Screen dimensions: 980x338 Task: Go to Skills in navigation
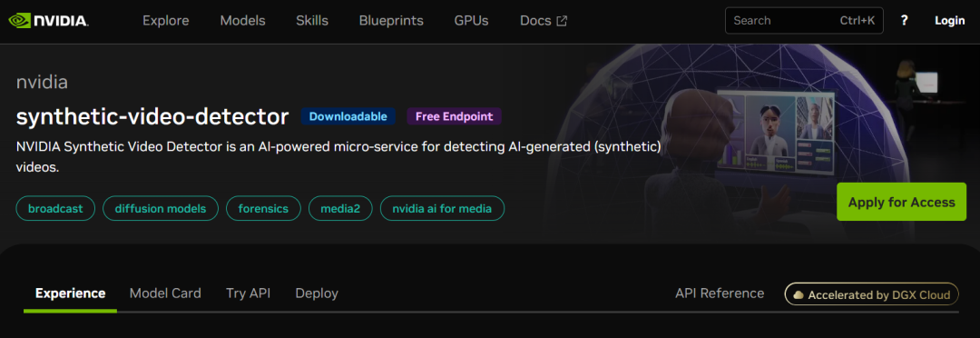point(312,21)
